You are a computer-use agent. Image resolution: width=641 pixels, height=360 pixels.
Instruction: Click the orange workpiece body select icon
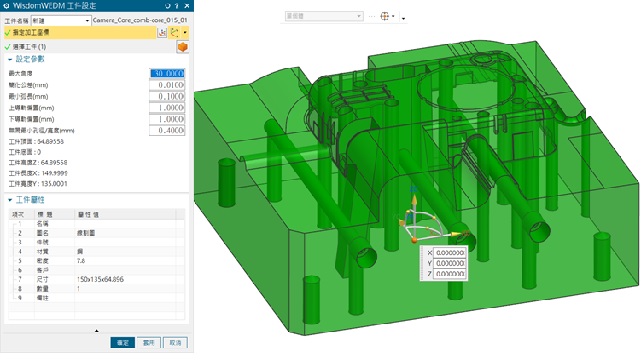[182, 47]
